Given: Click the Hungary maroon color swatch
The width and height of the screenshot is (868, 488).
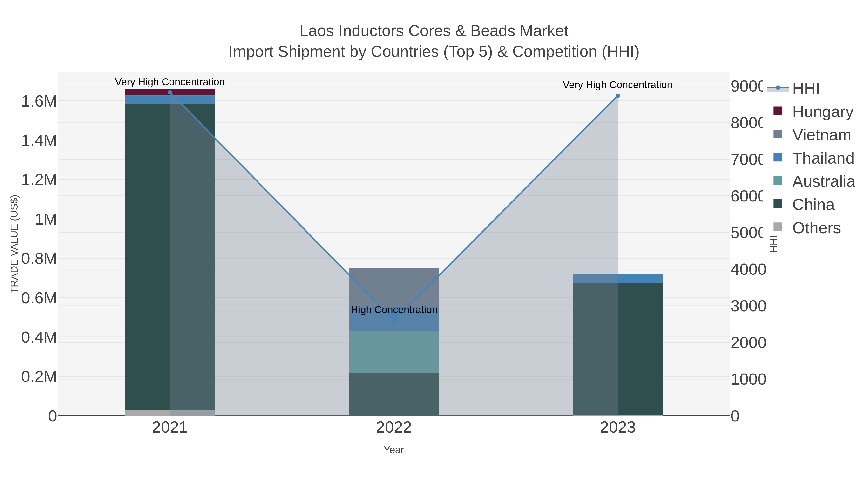Looking at the screenshot, I should click(x=778, y=111).
